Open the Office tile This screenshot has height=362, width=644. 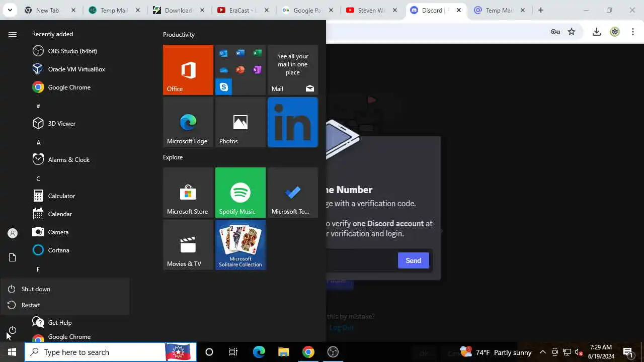pos(188,70)
